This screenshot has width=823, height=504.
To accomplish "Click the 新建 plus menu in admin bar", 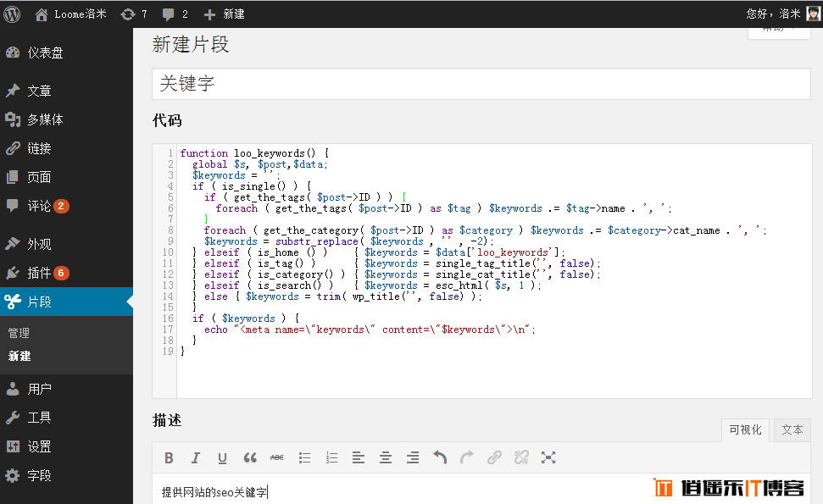I will click(x=224, y=14).
